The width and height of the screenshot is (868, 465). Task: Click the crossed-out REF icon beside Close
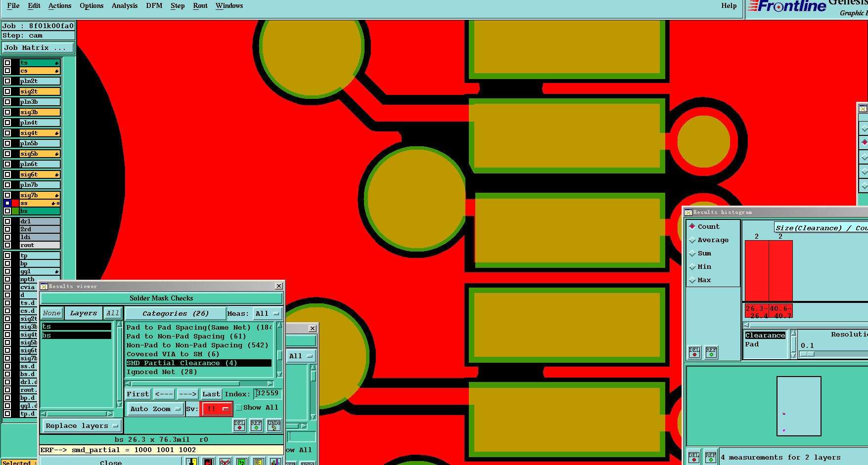coord(225,462)
